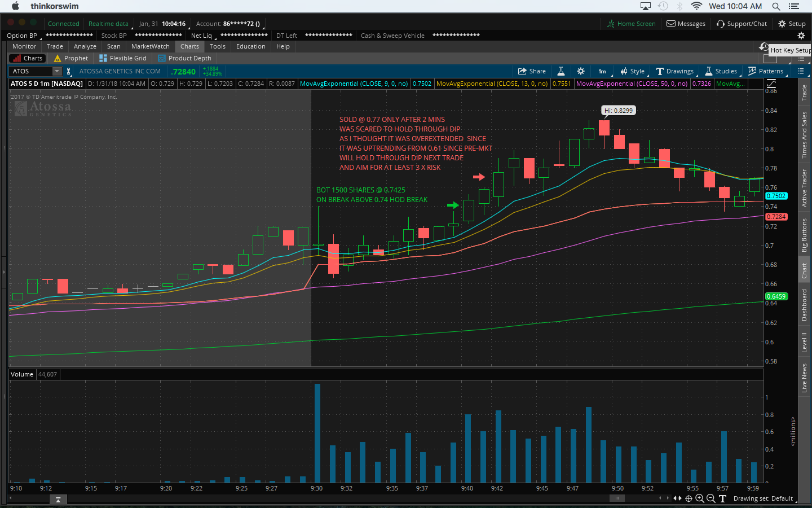Image resolution: width=812 pixels, height=508 pixels.
Task: Click the ATOS 5 D 1m [NASDAQ] chart label
Action: (x=47, y=84)
